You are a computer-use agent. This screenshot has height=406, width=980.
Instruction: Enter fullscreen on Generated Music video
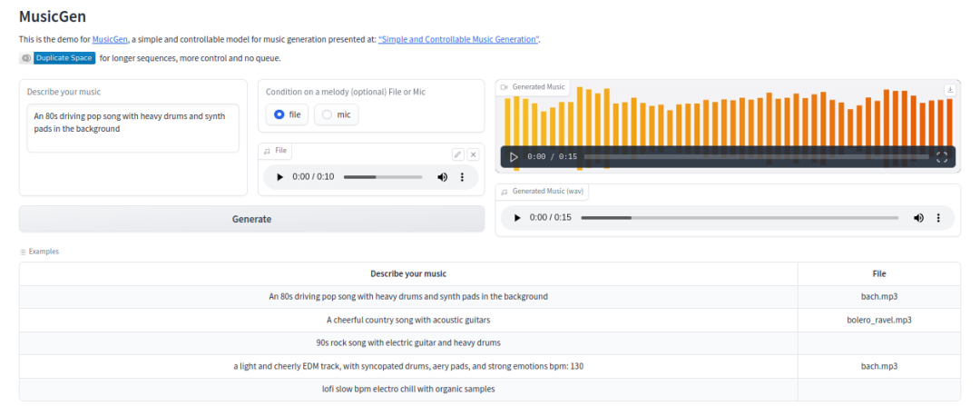pos(942,157)
